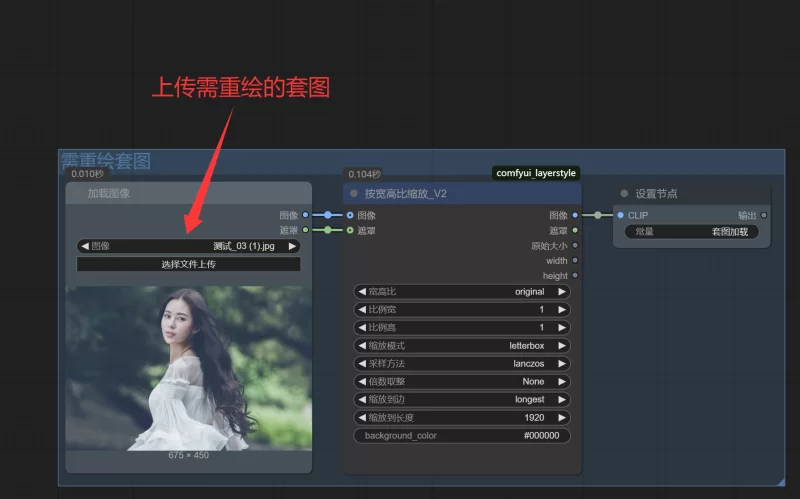800x499 pixels.
Task: Collapse the 加载图像 node via its title dot
Action: [78, 194]
